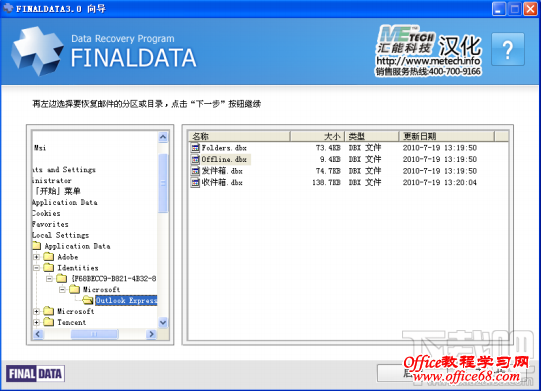Click the Microsoft folder icon under the GUID folder
This screenshot has height=391, width=542.
[74, 289]
